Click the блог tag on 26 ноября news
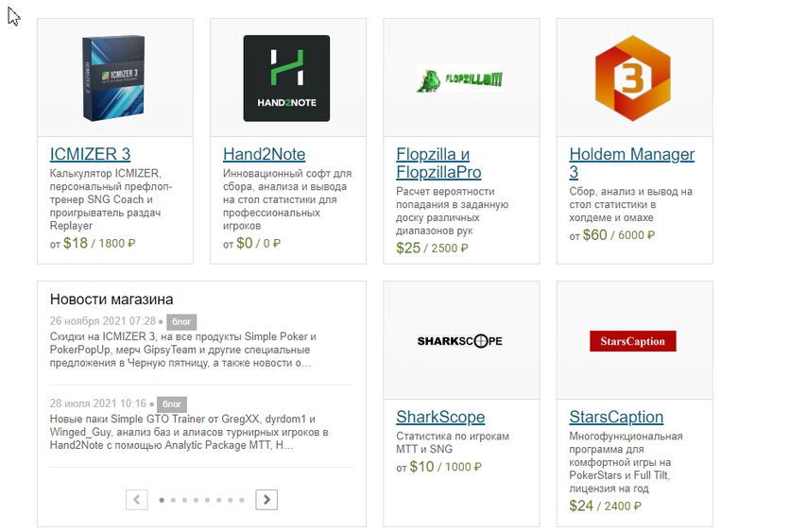This screenshot has width=807, height=532. click(x=181, y=321)
